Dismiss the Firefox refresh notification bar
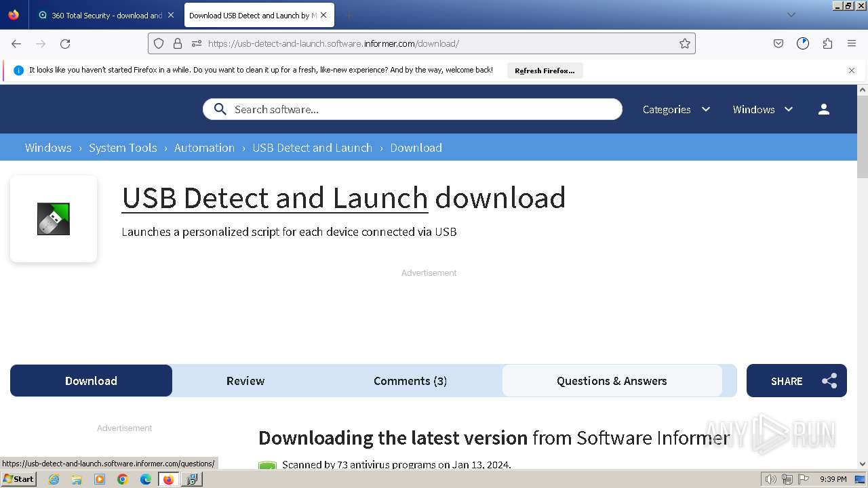868x488 pixels. point(852,70)
